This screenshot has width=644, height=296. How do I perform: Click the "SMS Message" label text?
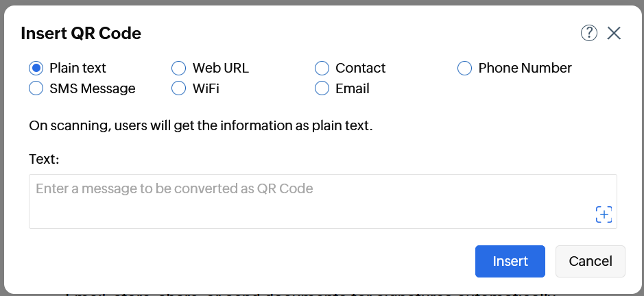92,88
